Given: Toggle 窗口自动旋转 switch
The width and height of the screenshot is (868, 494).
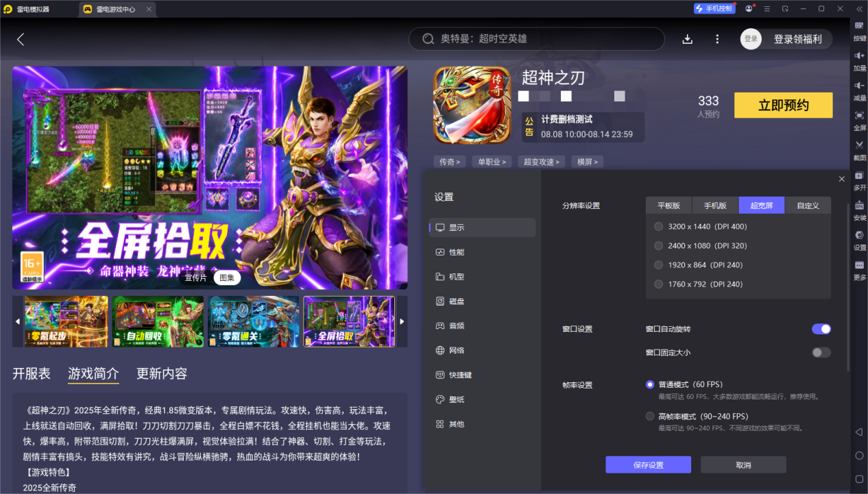Looking at the screenshot, I should tap(821, 329).
